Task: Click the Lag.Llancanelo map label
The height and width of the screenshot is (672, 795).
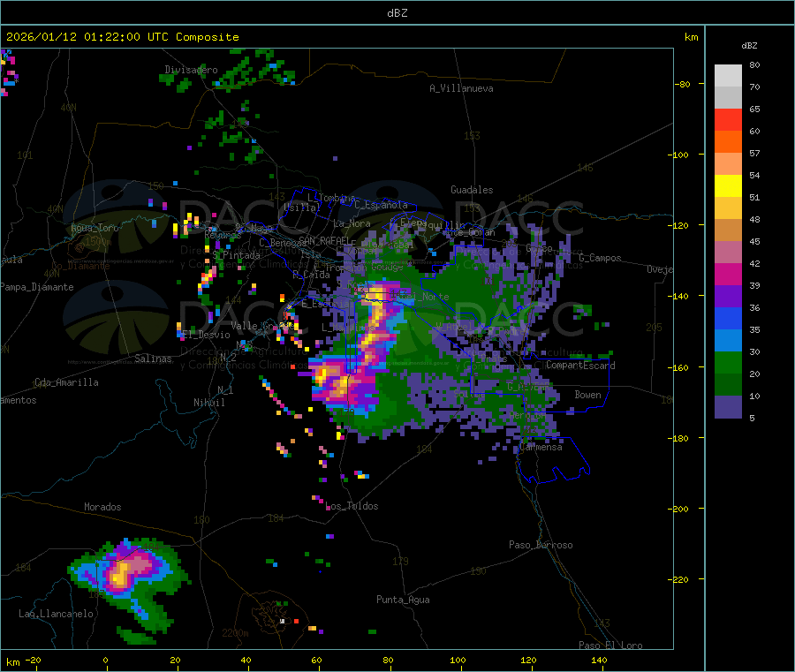Action: click(56, 614)
